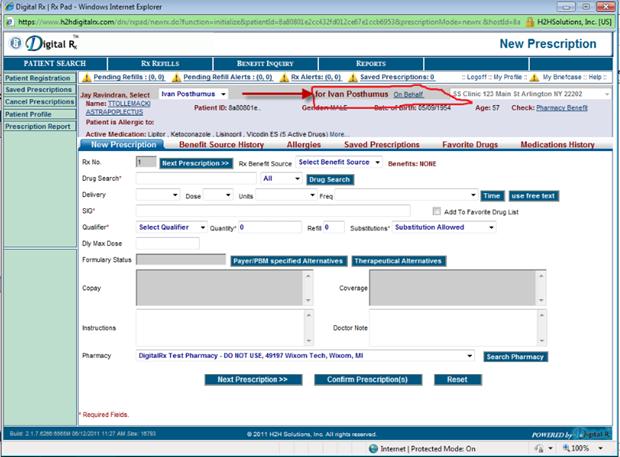Click the Digital Rx logo icon
This screenshot has height=457, width=620.
tap(18, 42)
